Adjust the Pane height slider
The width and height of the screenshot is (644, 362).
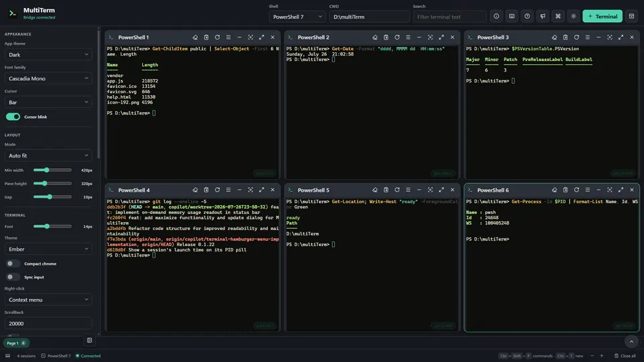pos(52,184)
